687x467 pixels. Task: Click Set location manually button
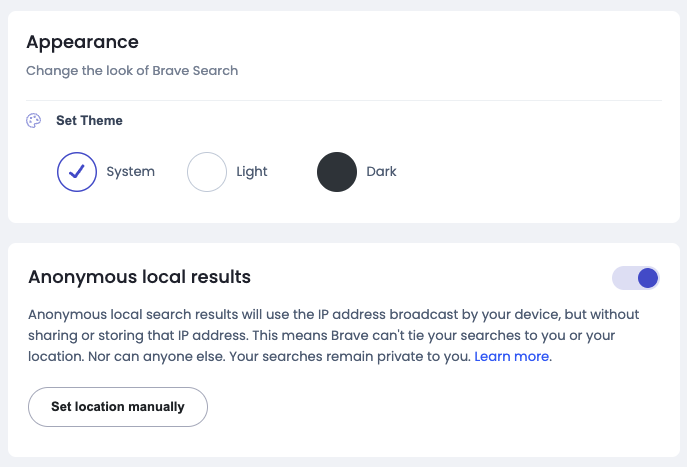click(x=118, y=407)
